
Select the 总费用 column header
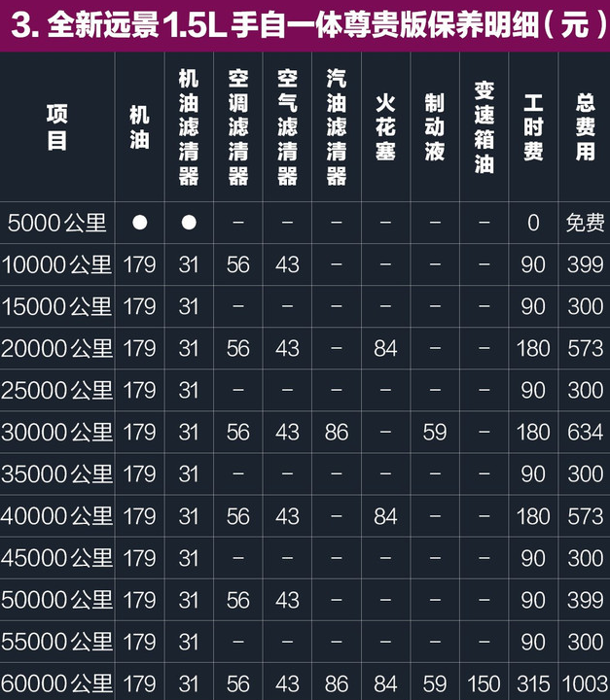coord(585,127)
